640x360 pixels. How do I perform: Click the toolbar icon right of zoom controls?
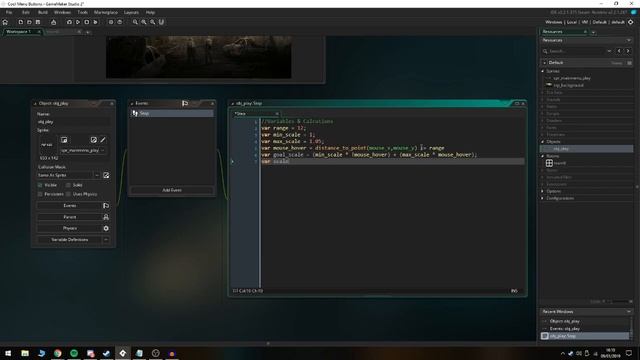[161, 22]
